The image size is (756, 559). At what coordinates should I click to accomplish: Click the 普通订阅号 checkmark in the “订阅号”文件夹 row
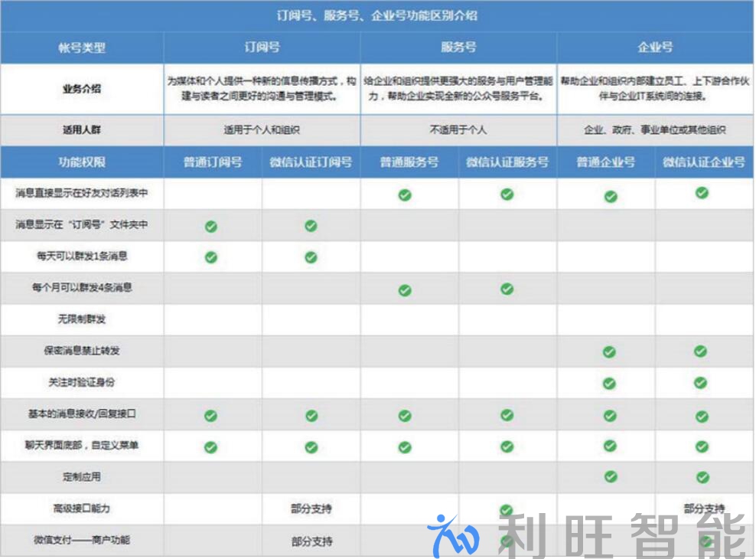[211, 226]
